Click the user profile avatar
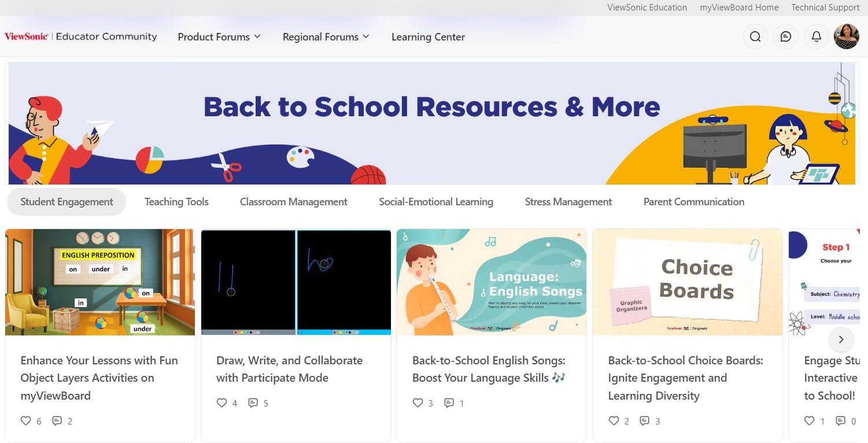The image size is (868, 443). point(847,36)
